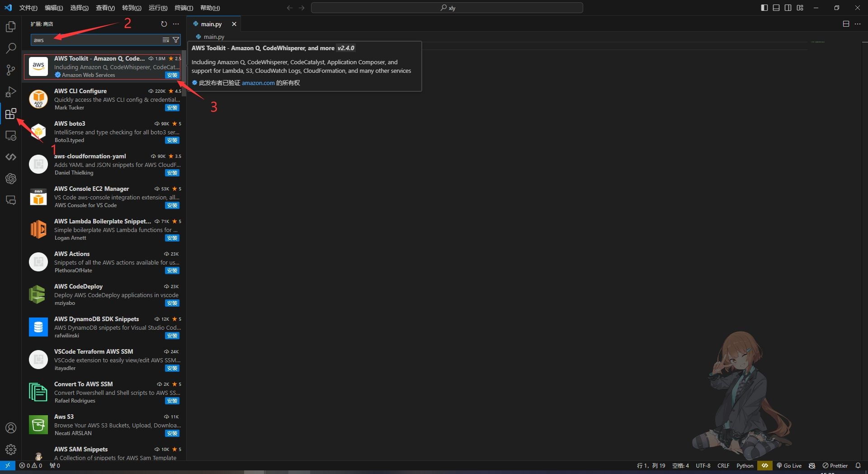Viewport: 868px width, 474px height.
Task: Close the main.py tab
Action: 234,24
